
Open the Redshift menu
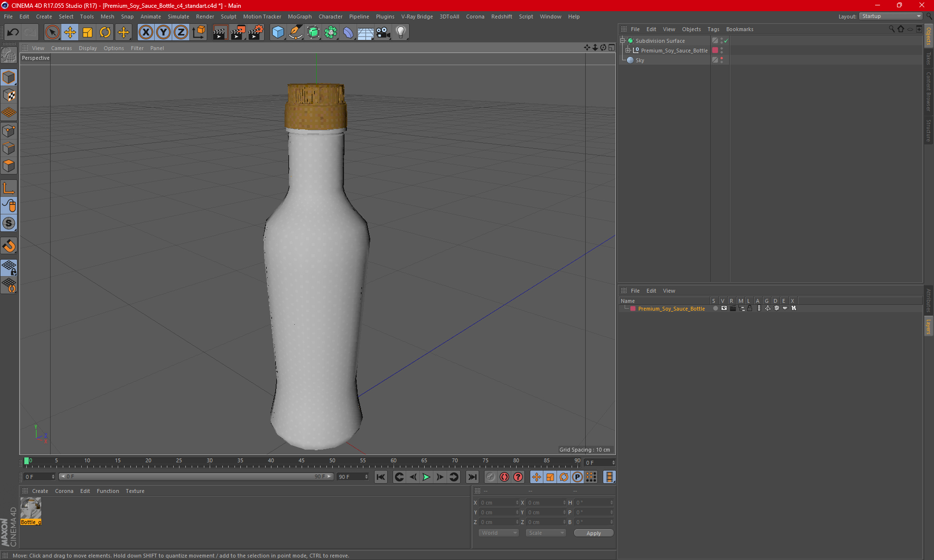(502, 17)
